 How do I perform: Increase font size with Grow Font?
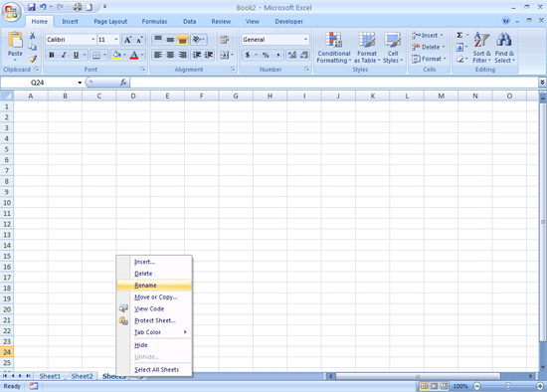click(127, 40)
